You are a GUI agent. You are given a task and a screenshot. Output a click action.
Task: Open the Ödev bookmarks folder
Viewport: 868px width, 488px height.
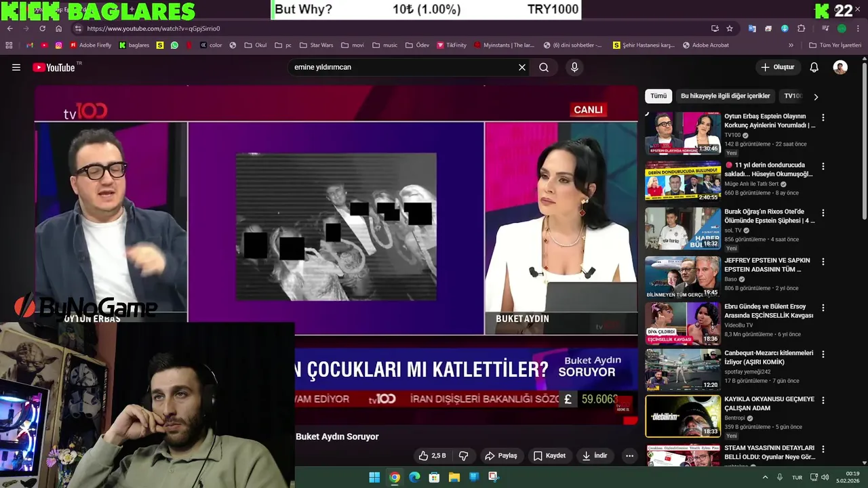coord(417,45)
